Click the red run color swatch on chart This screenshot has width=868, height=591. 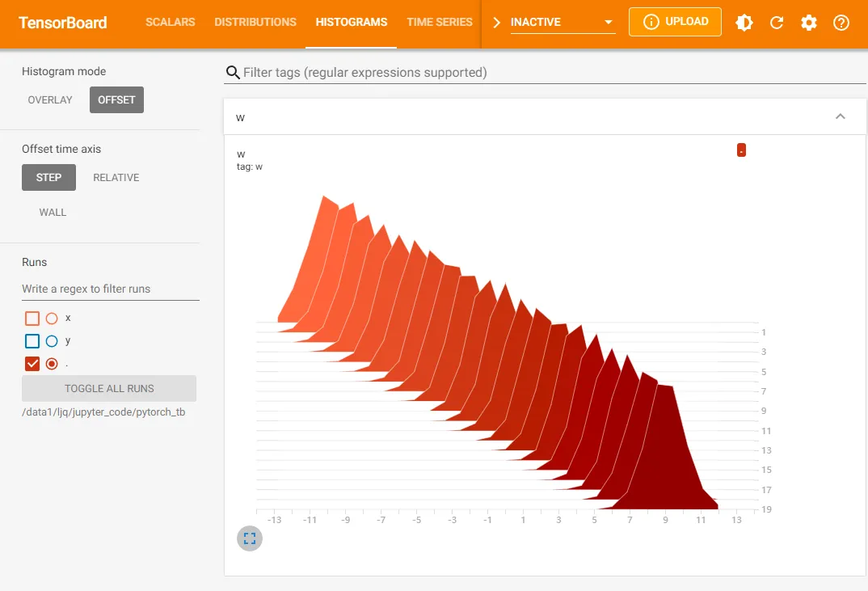tap(741, 150)
